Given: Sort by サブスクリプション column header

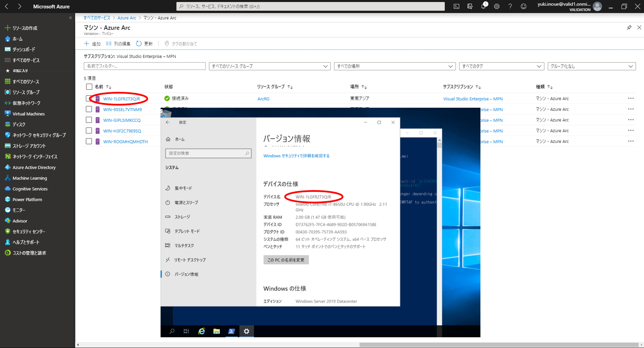Looking at the screenshot, I should point(462,87).
